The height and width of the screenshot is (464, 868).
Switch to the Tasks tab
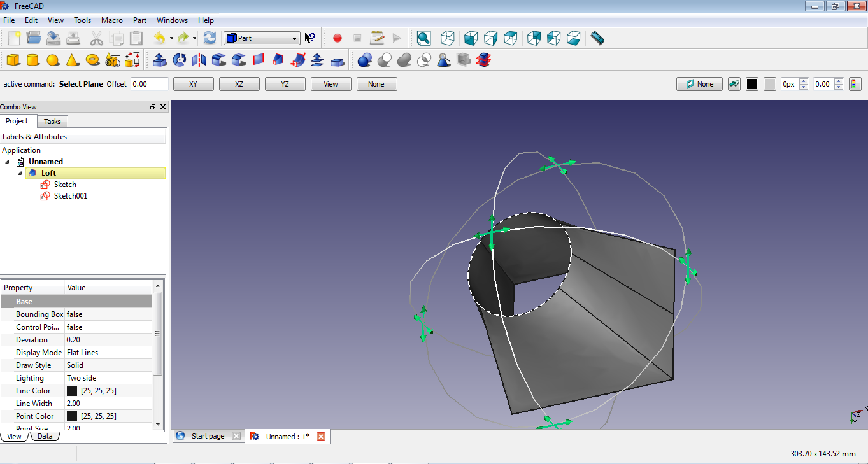52,121
